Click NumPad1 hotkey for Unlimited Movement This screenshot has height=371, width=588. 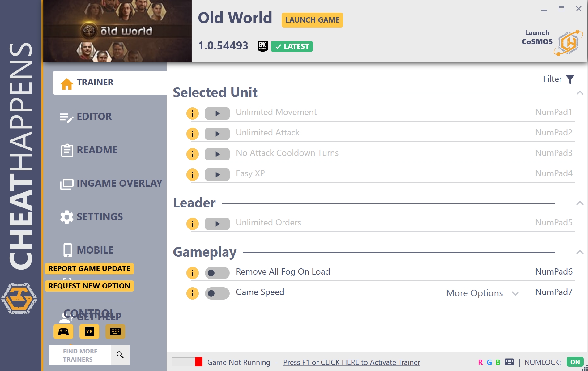(554, 112)
